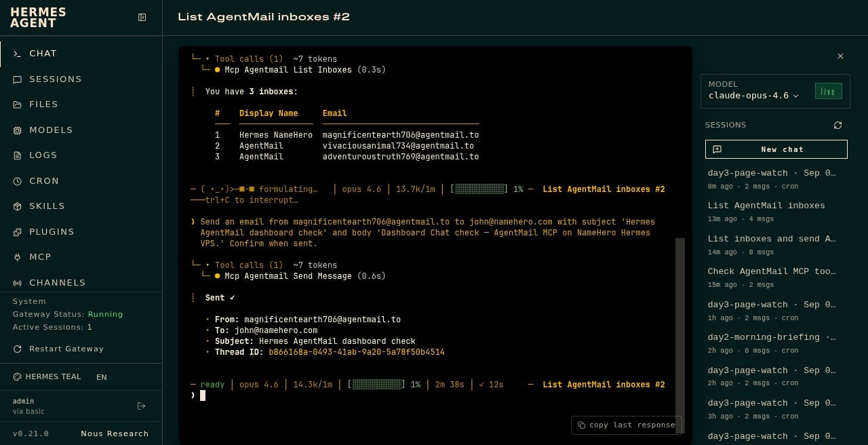This screenshot has width=868, height=445.
Task: Click the page title List AgentMail inboxes #2
Action: click(x=264, y=17)
